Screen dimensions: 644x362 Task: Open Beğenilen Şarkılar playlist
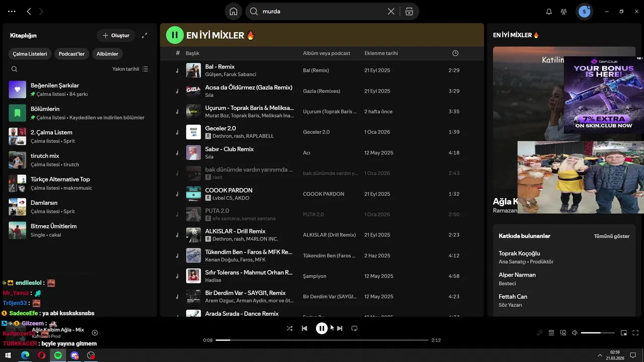point(79,89)
